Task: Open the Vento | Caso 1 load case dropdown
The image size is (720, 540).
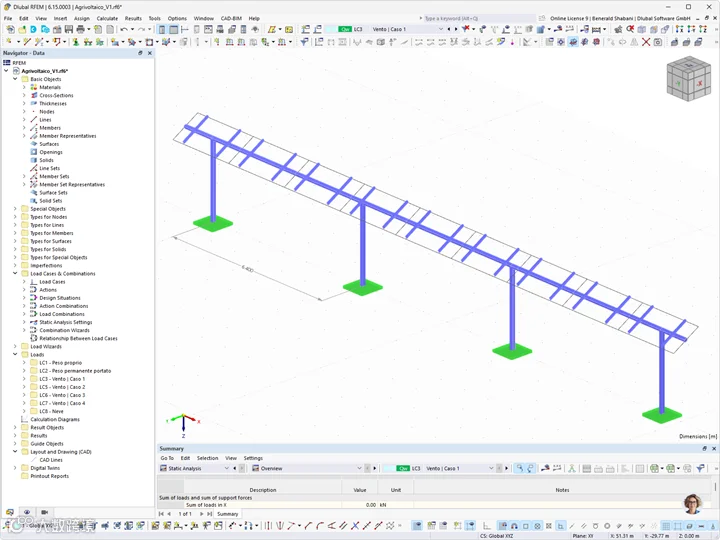Action: point(407,29)
